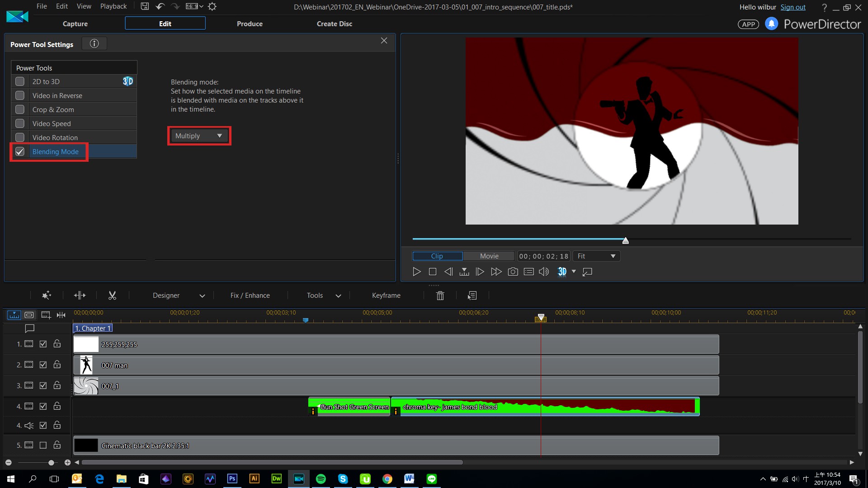Click the PowerDirector notification bell
The width and height of the screenshot is (868, 488).
(771, 23)
